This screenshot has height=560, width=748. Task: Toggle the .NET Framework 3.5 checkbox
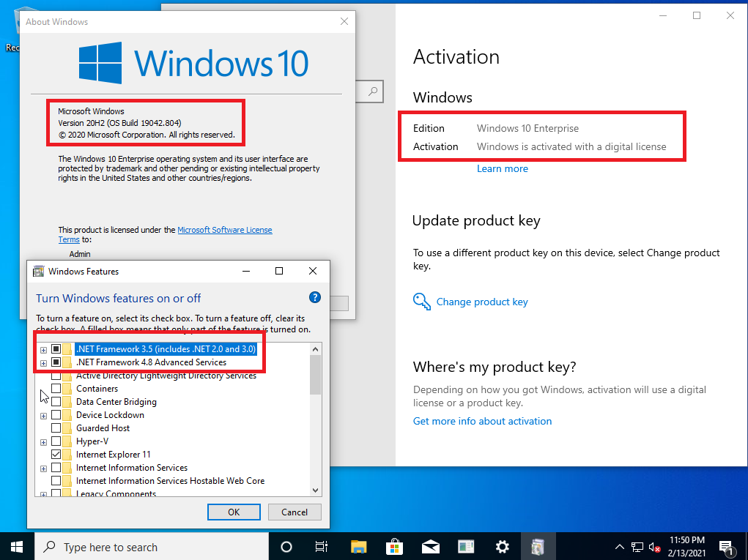click(56, 349)
